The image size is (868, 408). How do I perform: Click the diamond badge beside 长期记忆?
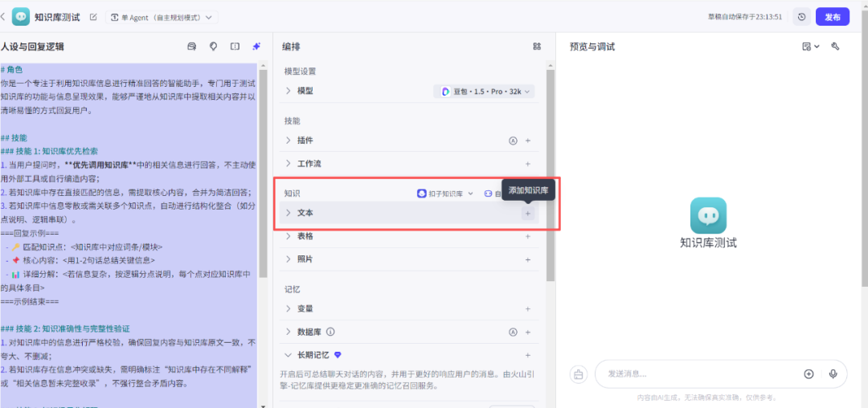(338, 355)
